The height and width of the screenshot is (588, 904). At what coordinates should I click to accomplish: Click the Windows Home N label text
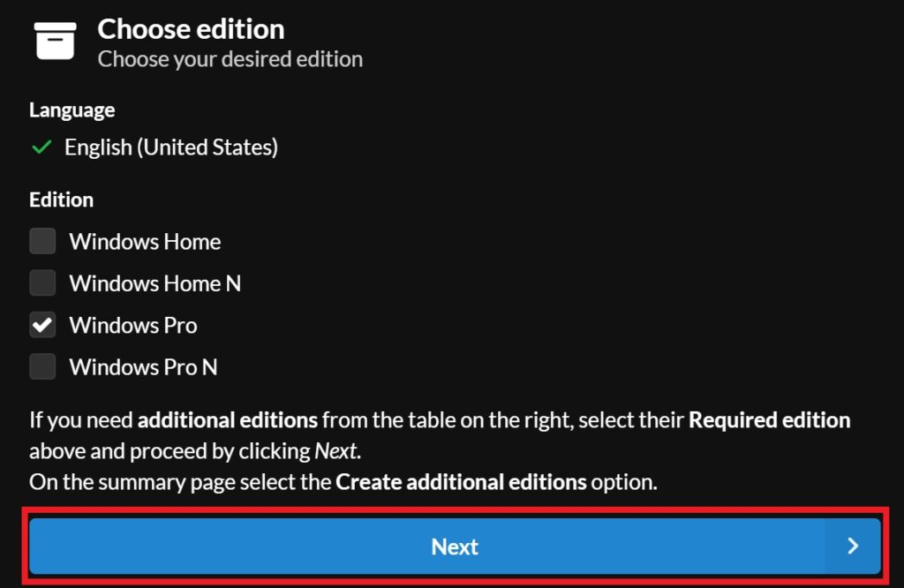click(154, 283)
